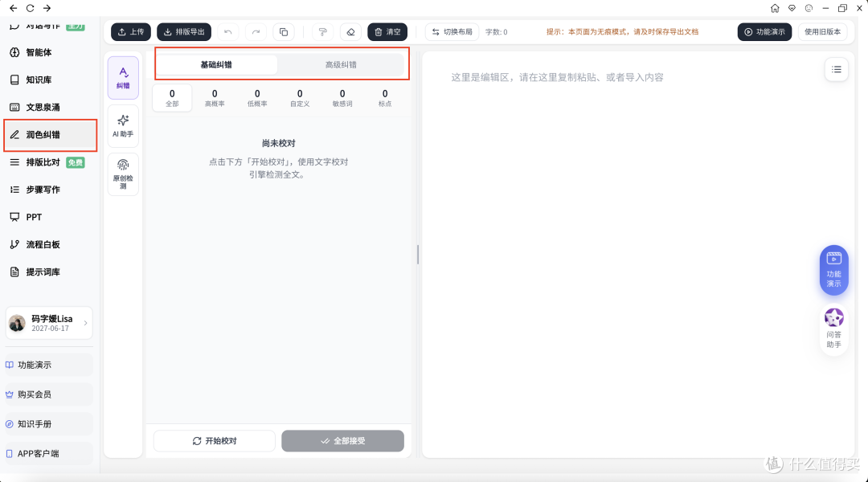Start proofreading with 开始校对
The width and height of the screenshot is (868, 482).
(x=215, y=441)
